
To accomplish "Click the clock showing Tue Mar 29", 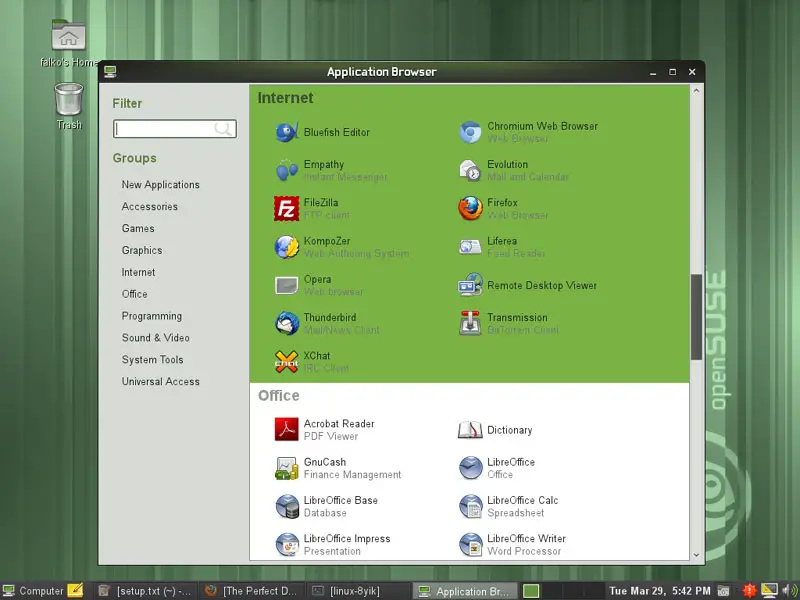I will (660, 591).
